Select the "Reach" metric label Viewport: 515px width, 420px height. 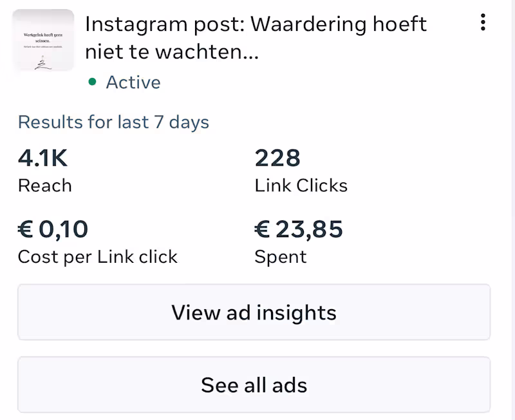pyautogui.click(x=44, y=186)
